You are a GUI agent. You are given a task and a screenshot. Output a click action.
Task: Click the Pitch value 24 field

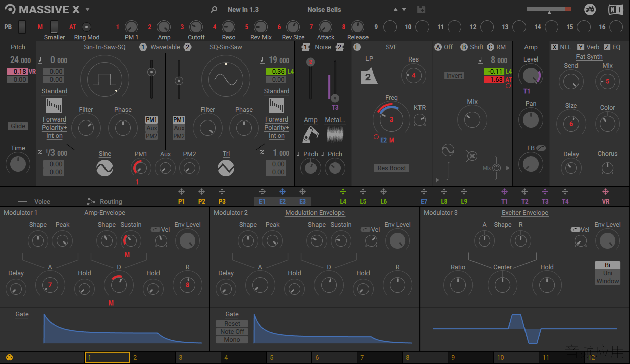[x=21, y=60]
